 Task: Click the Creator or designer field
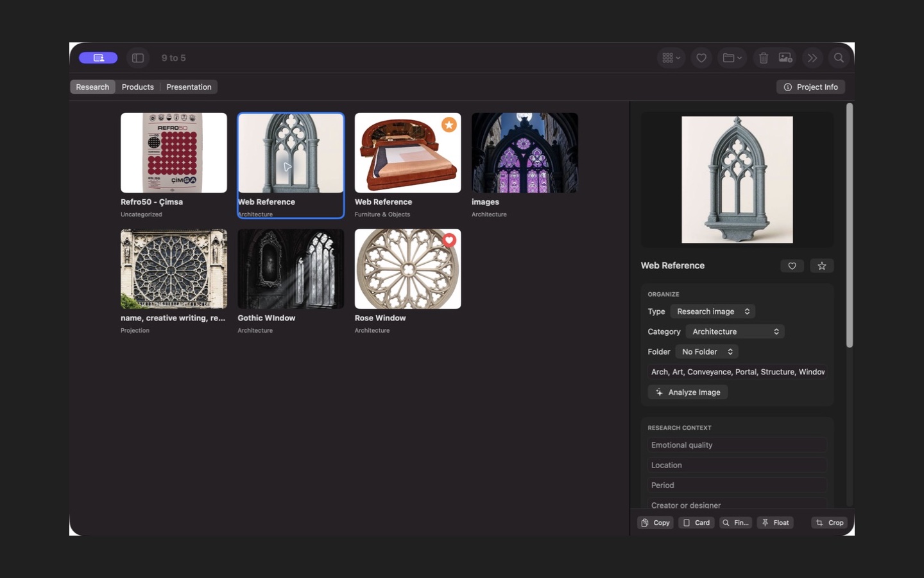coord(737,505)
